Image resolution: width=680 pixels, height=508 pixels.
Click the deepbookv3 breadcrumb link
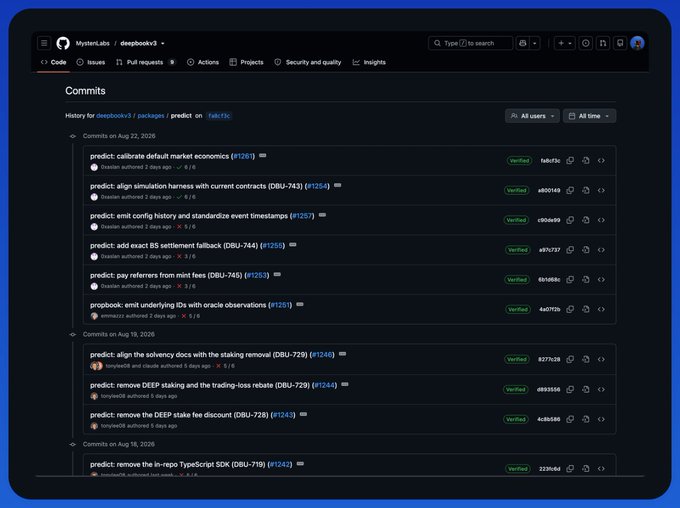[x=114, y=116]
